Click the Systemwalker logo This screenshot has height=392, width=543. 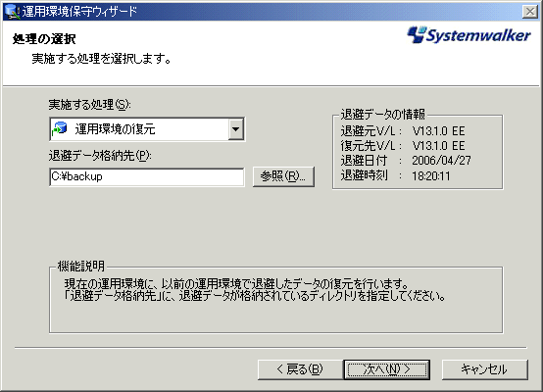(x=469, y=35)
